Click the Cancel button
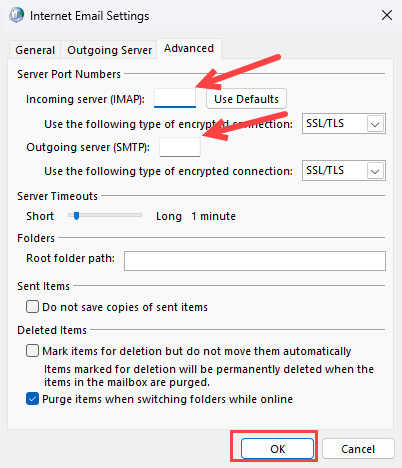This screenshot has width=402, height=468. (x=358, y=449)
